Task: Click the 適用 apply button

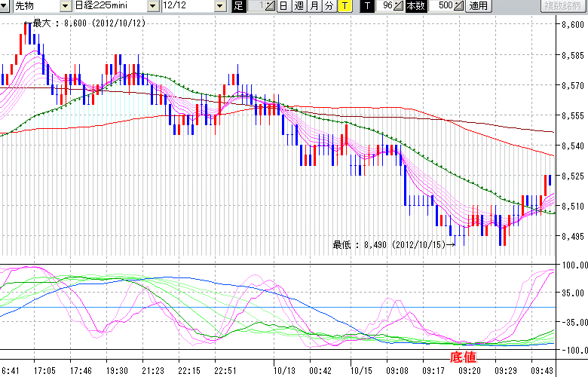Action: click(x=478, y=6)
